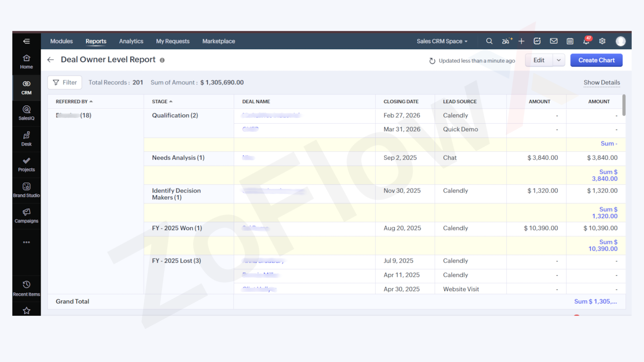Click the report info icon
The width and height of the screenshot is (644, 362).
(162, 60)
